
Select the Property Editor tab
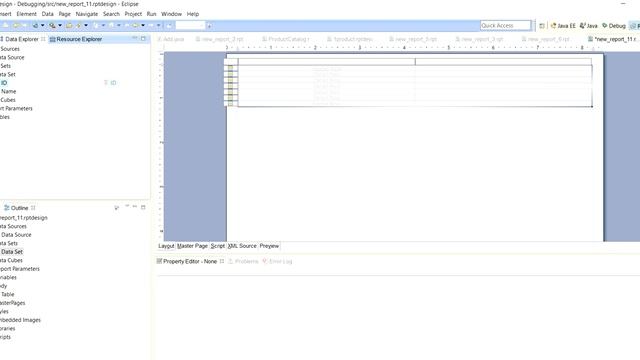190,261
